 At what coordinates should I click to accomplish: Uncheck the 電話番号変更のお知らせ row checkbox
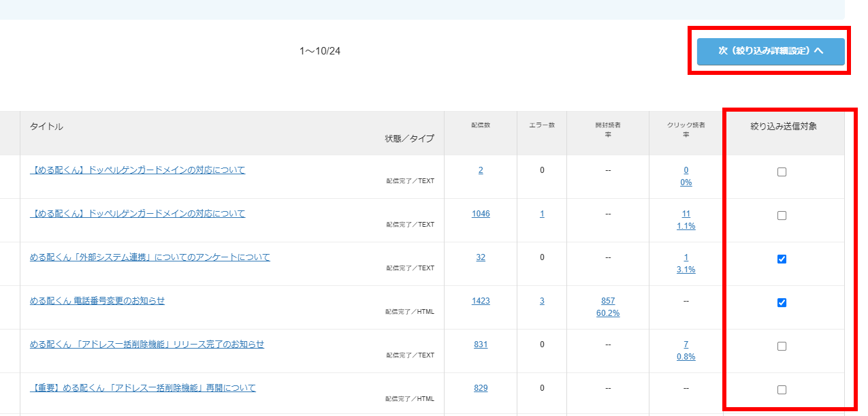point(782,303)
